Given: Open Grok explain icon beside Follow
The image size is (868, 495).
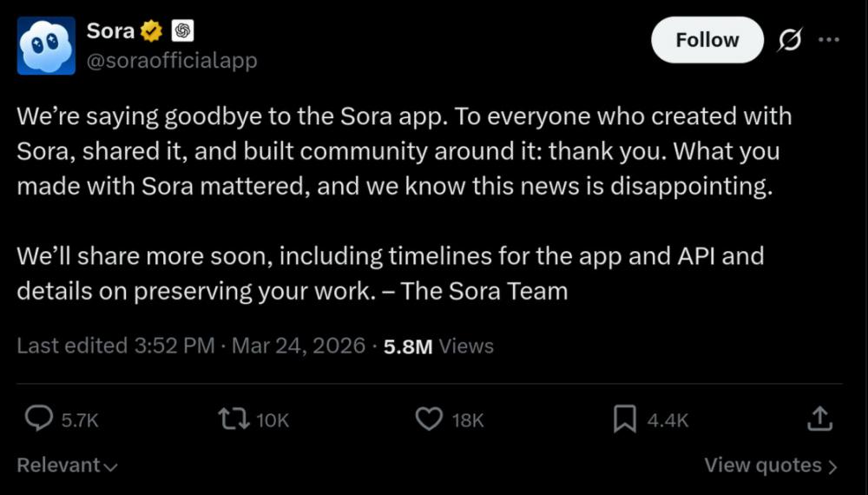Looking at the screenshot, I should [x=789, y=40].
